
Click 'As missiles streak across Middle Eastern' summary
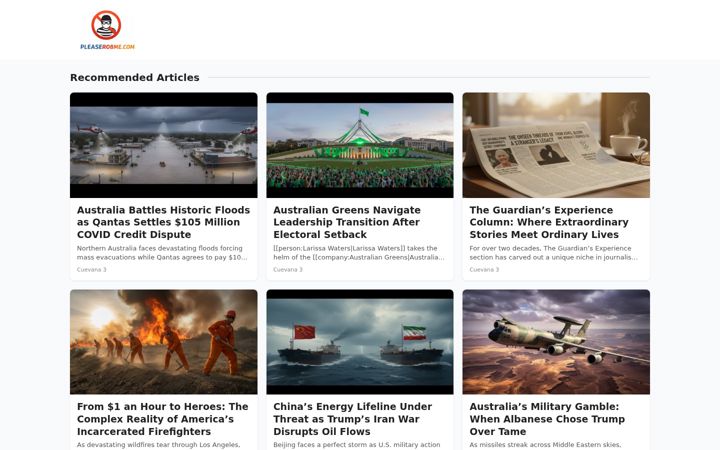pyautogui.click(x=545, y=444)
